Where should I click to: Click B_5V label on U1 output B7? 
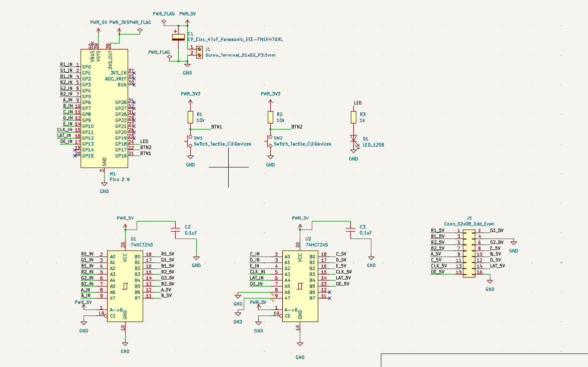[x=167, y=295]
